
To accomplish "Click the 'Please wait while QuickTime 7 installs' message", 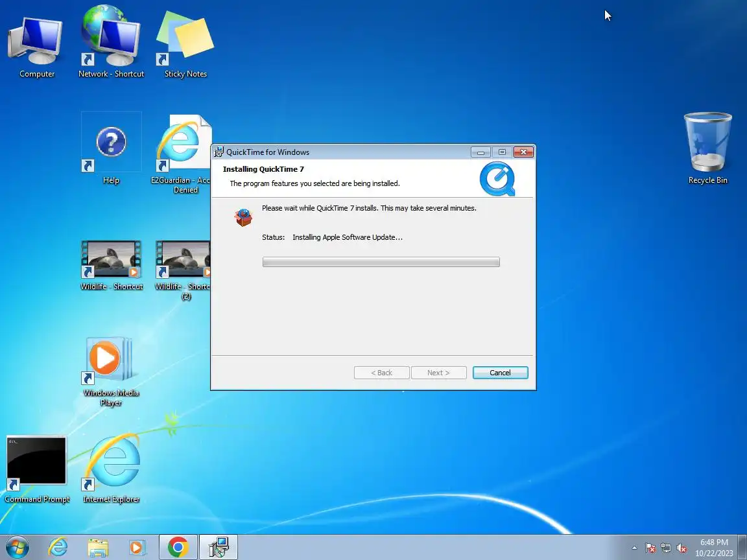I will [369, 208].
